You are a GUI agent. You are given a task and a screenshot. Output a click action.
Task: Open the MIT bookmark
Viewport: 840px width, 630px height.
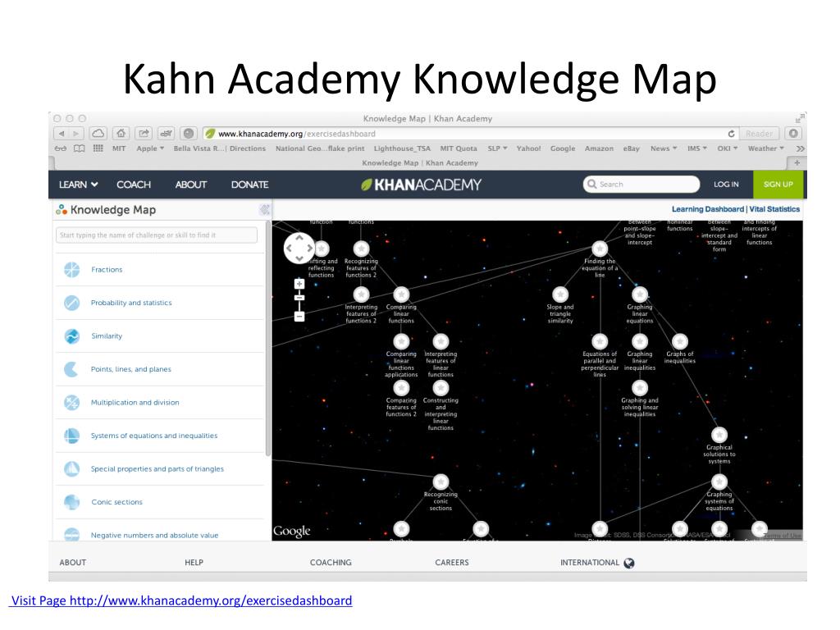[x=119, y=148]
